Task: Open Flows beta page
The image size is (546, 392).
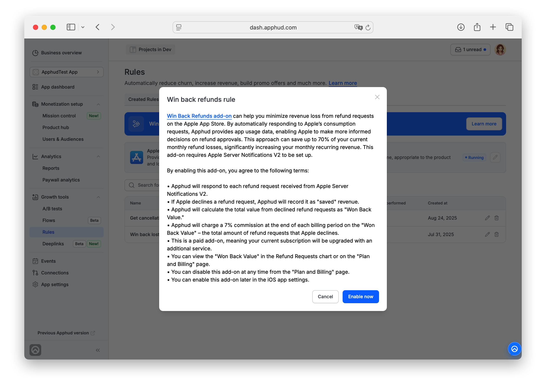Action: (x=49, y=220)
